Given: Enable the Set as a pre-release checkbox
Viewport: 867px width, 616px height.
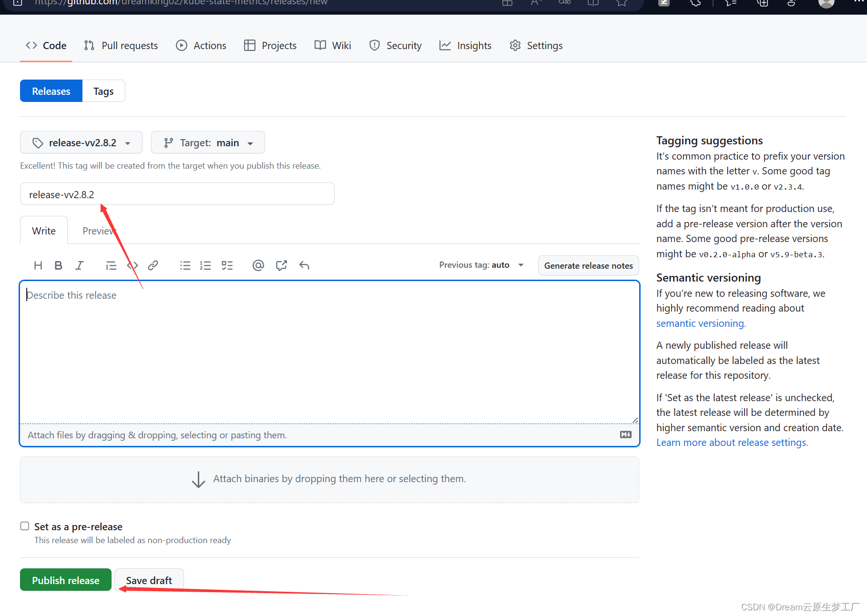Looking at the screenshot, I should [x=25, y=526].
